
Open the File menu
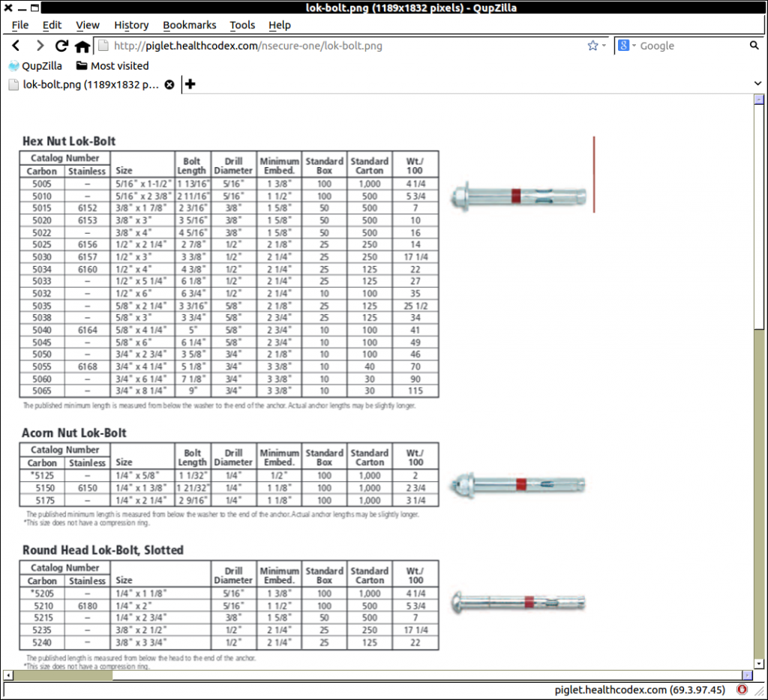click(20, 25)
